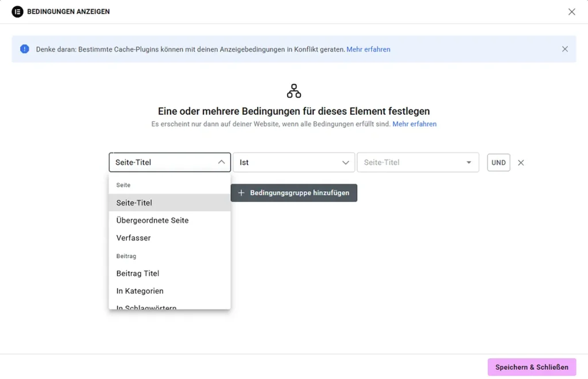588x379 pixels.
Task: Open Mehr erfahren link in cache notice
Action: point(368,49)
